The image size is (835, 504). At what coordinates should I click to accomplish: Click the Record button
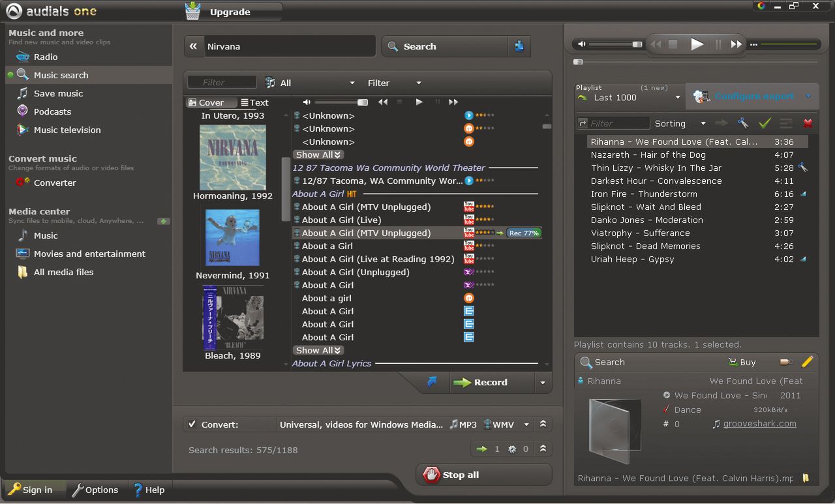pyautogui.click(x=491, y=383)
